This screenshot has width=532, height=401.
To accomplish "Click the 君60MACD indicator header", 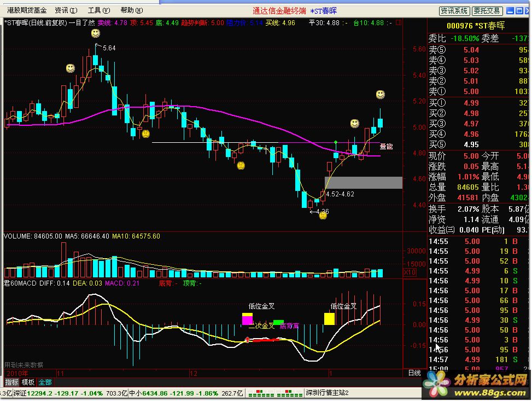I will point(20,283).
